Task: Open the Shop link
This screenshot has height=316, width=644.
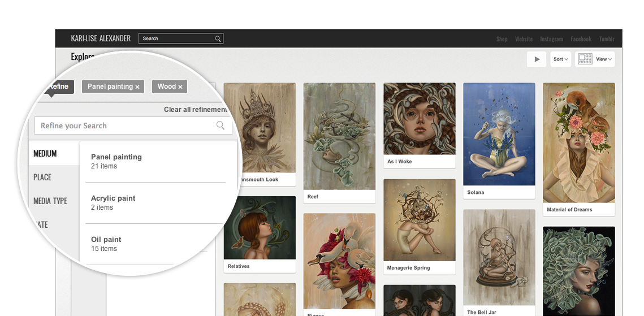Action: pos(502,39)
